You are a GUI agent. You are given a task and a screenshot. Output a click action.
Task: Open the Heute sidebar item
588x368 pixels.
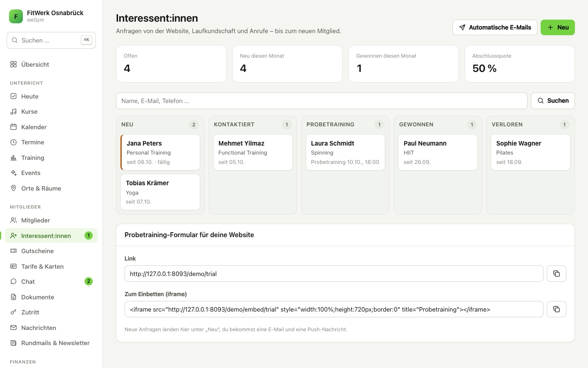coord(51,96)
